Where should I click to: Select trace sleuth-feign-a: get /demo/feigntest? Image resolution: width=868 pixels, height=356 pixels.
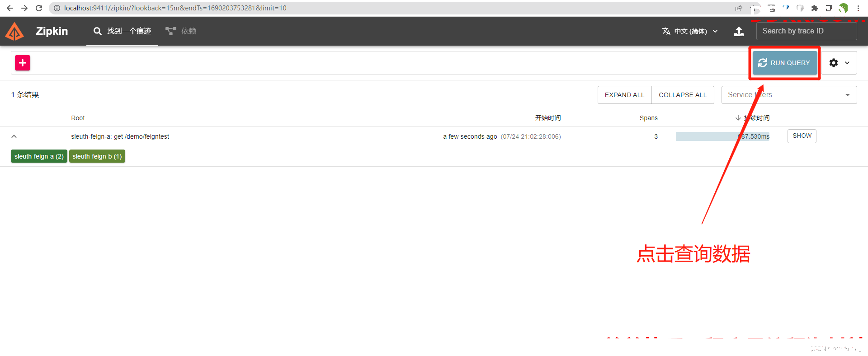(x=120, y=136)
